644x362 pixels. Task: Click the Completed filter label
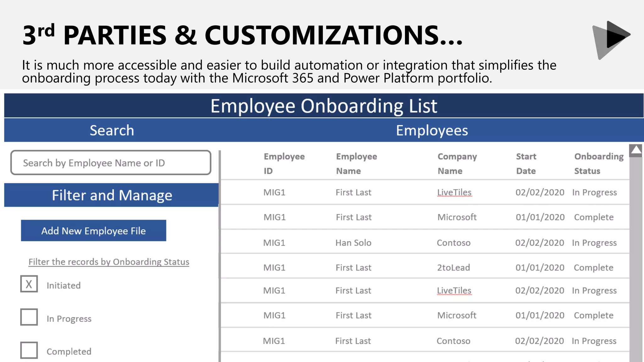coord(69,352)
